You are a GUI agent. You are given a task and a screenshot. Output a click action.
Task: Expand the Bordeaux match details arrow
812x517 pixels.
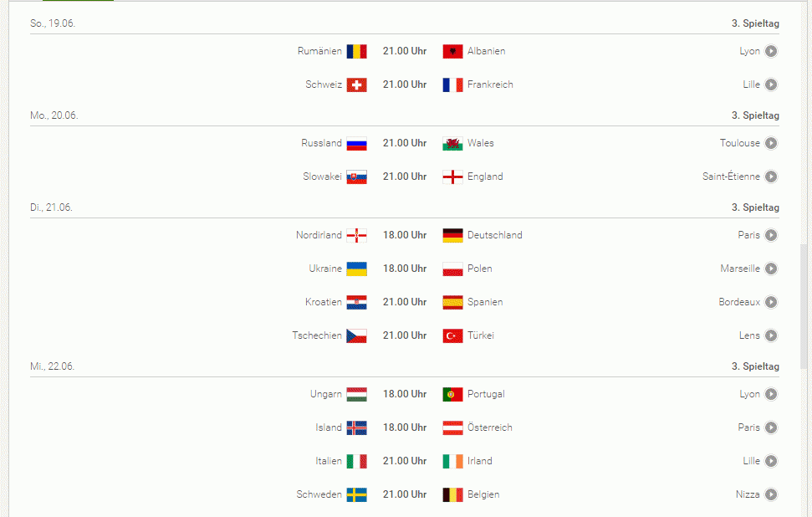tap(771, 302)
